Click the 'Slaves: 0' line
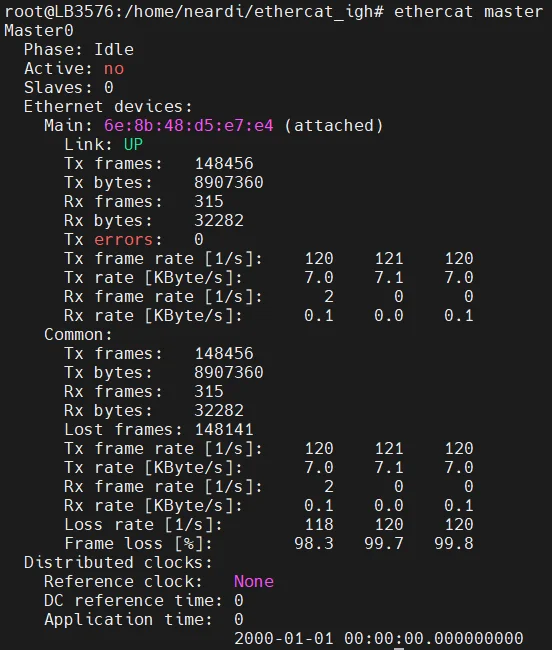Viewport: 552px width, 650px height. 69,87
